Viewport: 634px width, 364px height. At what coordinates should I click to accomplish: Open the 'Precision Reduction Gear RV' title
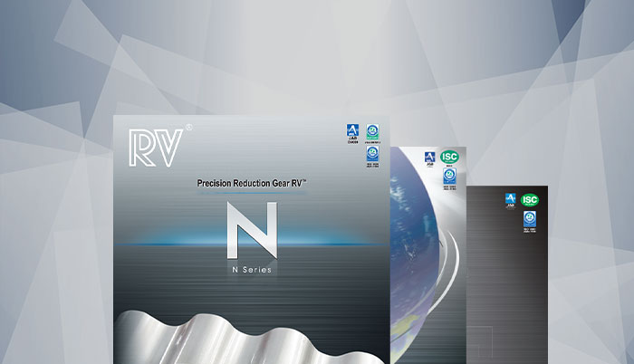pyautogui.click(x=251, y=183)
